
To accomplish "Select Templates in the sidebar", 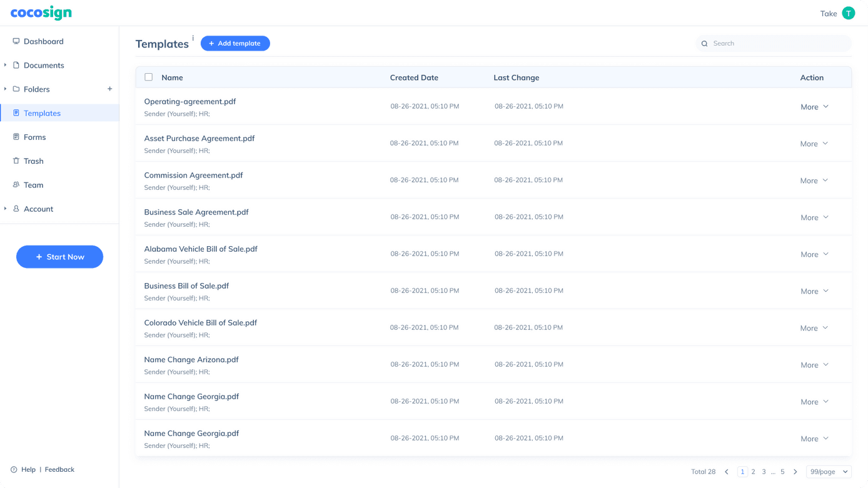I will point(42,113).
